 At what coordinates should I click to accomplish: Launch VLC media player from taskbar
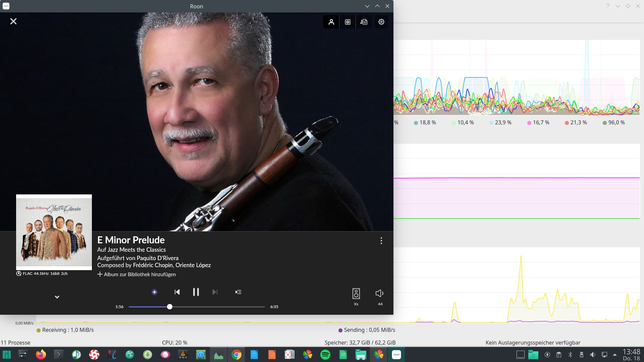point(183,355)
